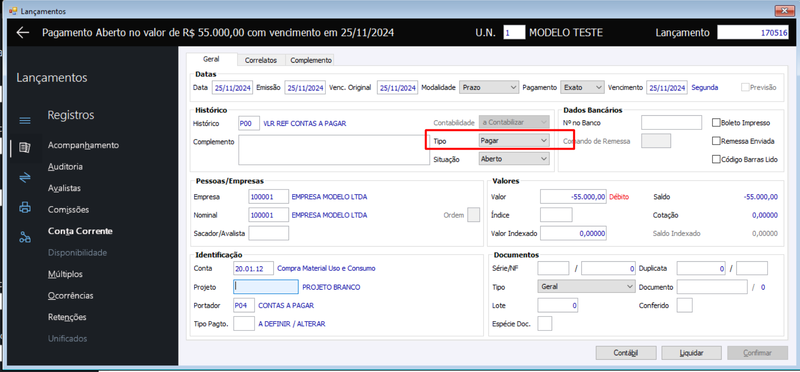Click the Série/NF first field
800x372 pixels.
pos(553,268)
